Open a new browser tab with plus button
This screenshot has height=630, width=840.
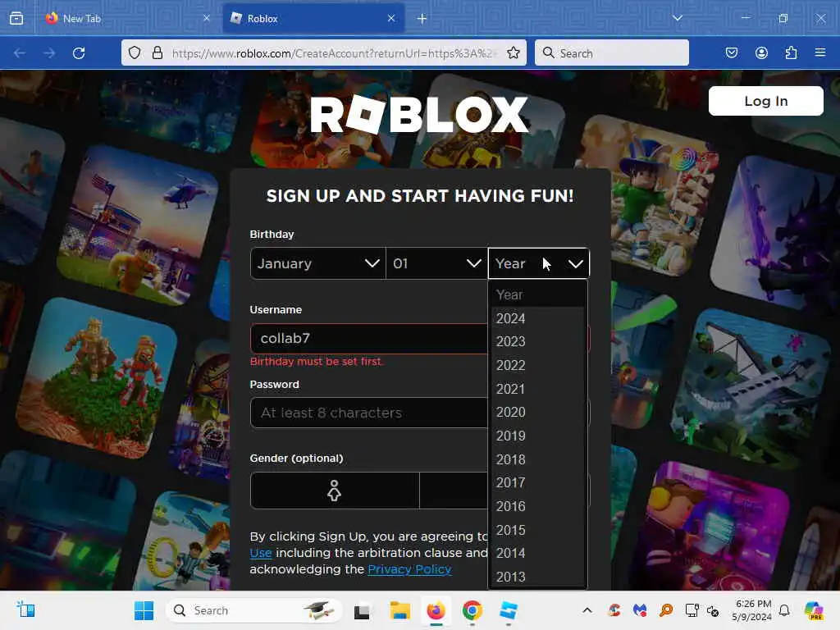[x=422, y=19]
